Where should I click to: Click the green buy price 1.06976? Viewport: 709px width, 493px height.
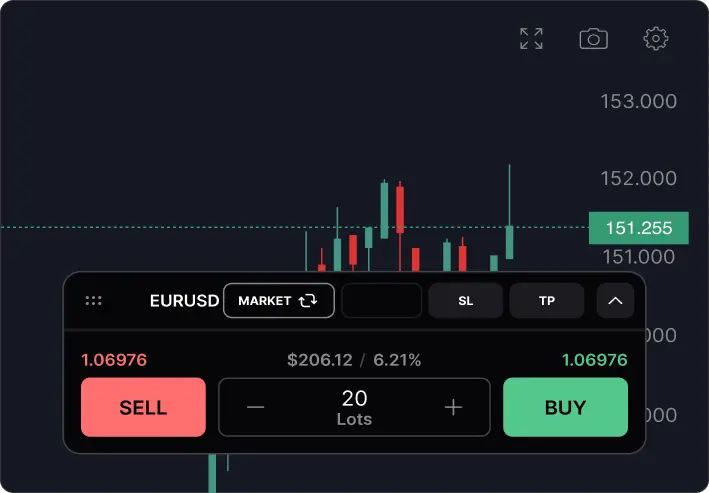tap(595, 360)
